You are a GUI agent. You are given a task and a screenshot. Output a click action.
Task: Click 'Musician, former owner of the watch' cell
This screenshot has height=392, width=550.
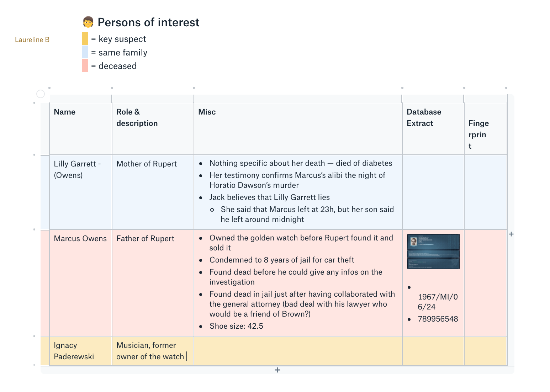(x=153, y=351)
